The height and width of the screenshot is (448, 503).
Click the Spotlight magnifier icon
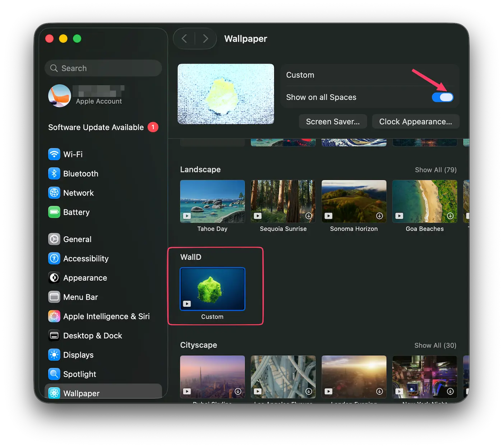click(x=54, y=374)
